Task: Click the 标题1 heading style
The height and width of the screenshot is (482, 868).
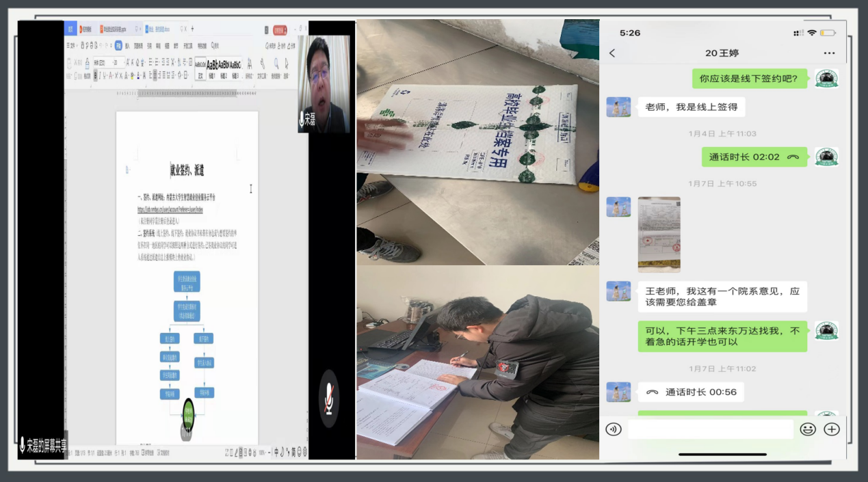Action: click(x=213, y=67)
